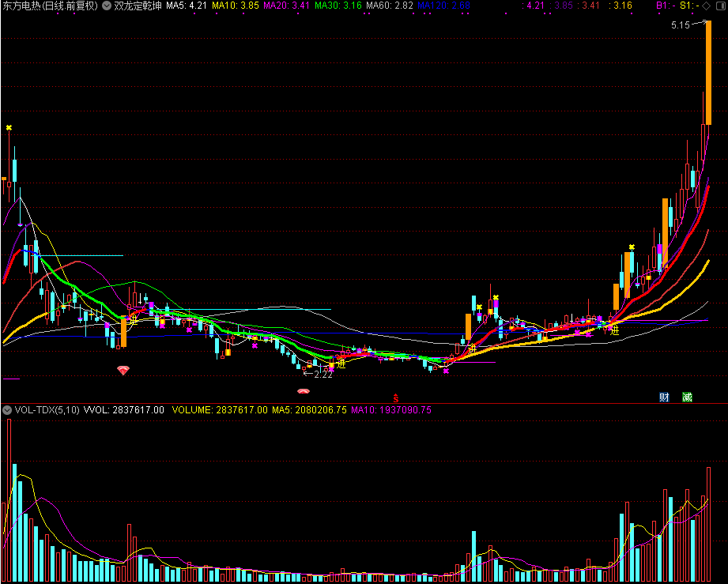
Task: Select the last red volume bar
Action: [x=708, y=525]
